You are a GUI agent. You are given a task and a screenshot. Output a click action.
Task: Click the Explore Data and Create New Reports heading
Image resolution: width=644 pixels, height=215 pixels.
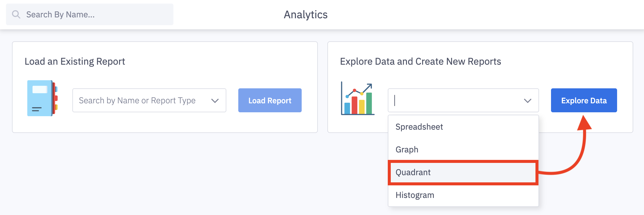[420, 61]
